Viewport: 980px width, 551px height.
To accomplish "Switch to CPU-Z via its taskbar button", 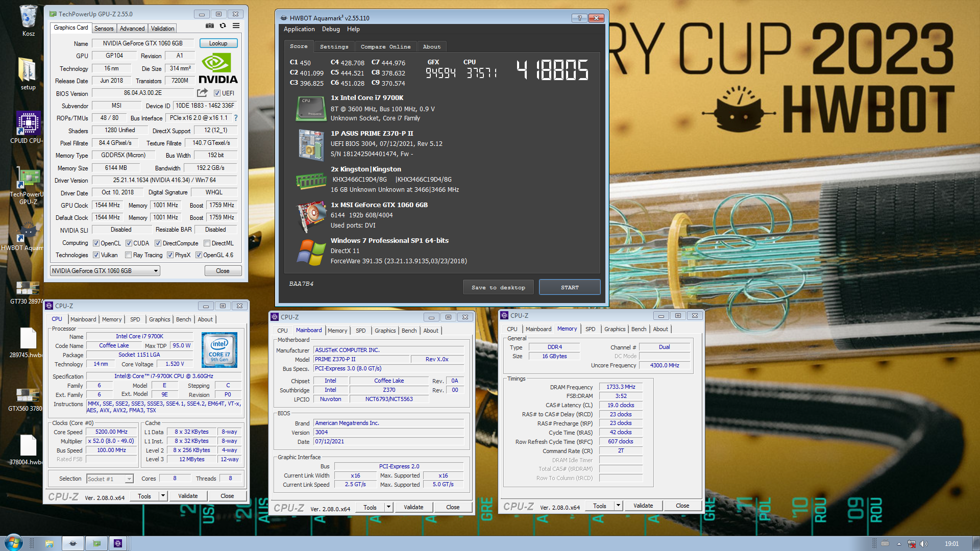I will [118, 543].
